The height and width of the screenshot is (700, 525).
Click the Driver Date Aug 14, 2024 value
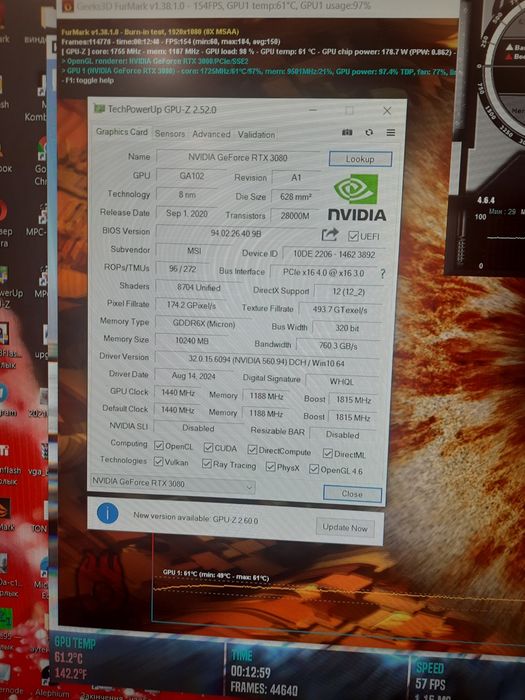tap(193, 376)
